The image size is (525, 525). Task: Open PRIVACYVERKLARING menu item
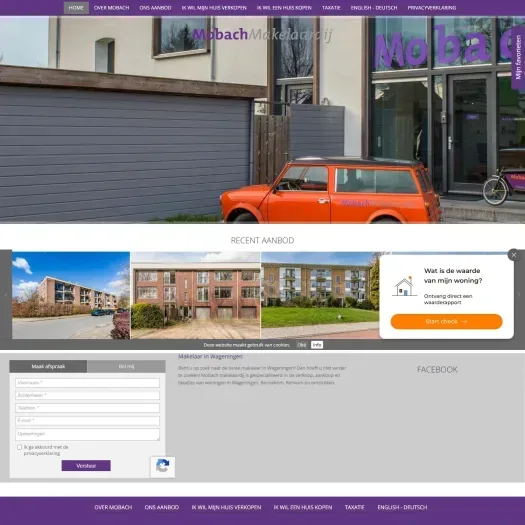click(432, 8)
